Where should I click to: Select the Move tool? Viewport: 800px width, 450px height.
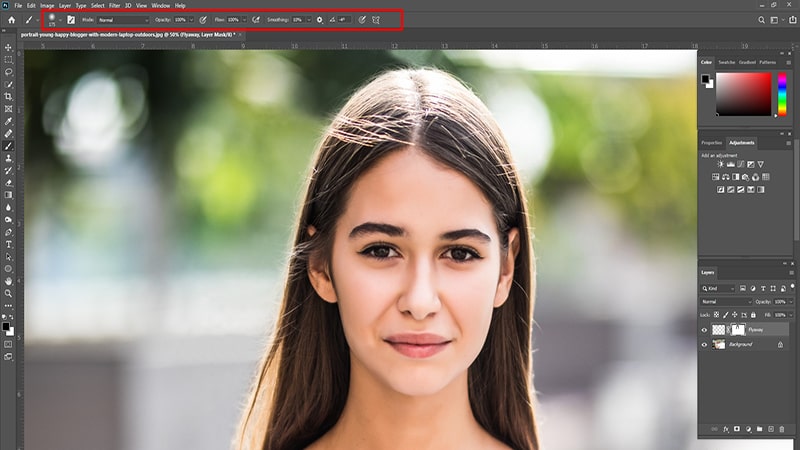coord(8,47)
